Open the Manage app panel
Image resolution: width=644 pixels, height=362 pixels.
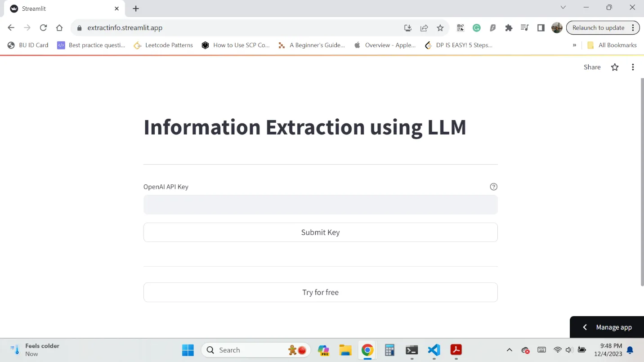607,327
